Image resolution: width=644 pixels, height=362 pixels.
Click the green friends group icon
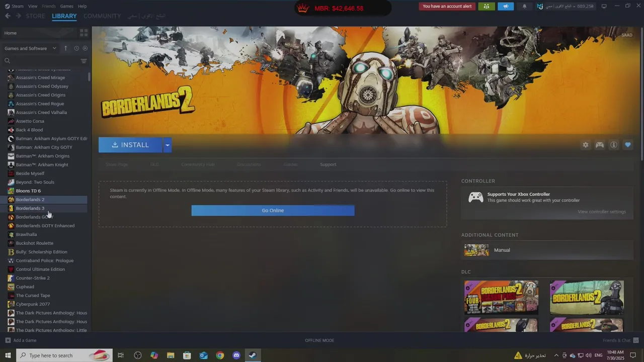click(487, 7)
